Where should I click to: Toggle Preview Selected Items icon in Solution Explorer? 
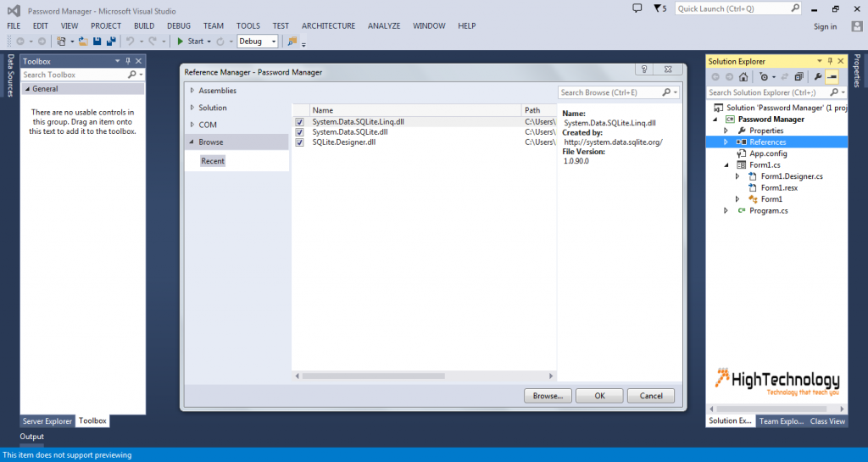[832, 77]
